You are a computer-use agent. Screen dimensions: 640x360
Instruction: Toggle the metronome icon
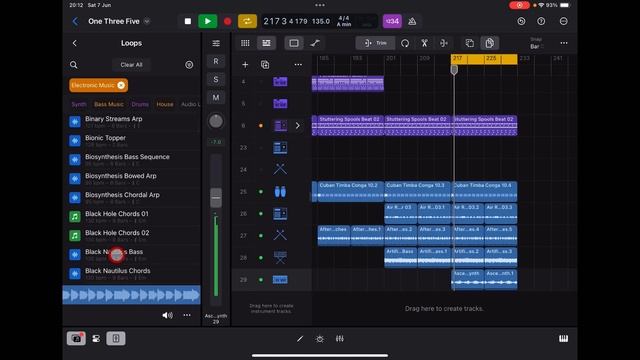point(412,21)
